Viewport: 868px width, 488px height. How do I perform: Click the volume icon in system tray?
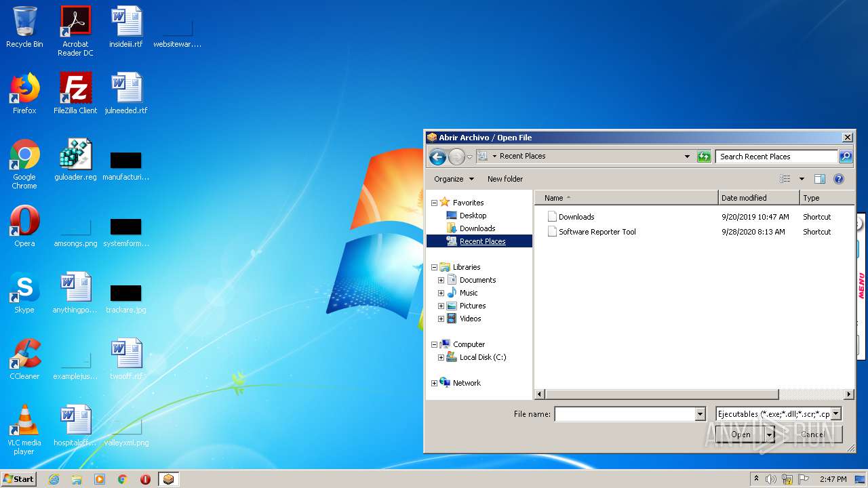(771, 479)
